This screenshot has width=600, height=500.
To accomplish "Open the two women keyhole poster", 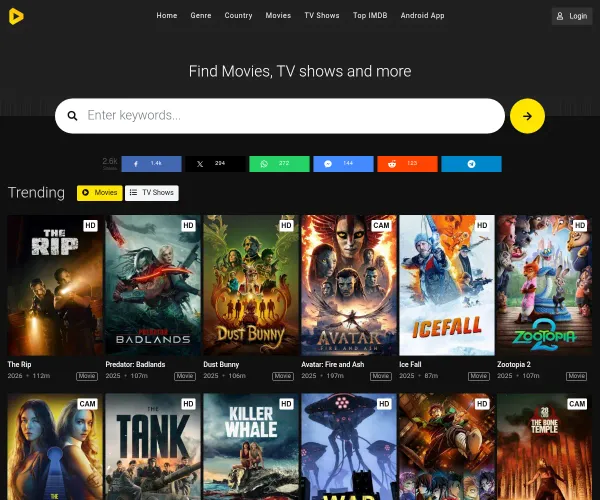I will [55, 446].
